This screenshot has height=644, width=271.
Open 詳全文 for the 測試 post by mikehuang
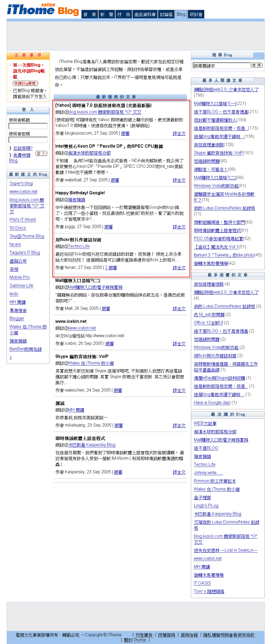tap(179, 425)
